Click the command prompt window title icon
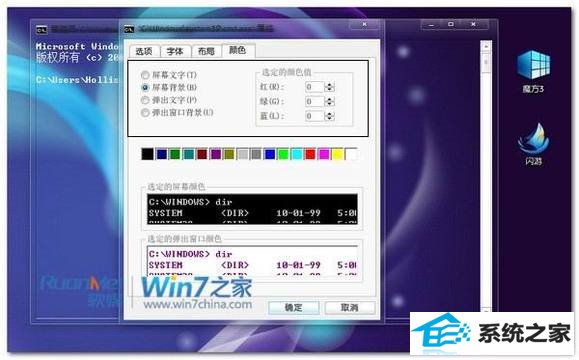Screen dimensions: 579x360 42,30
